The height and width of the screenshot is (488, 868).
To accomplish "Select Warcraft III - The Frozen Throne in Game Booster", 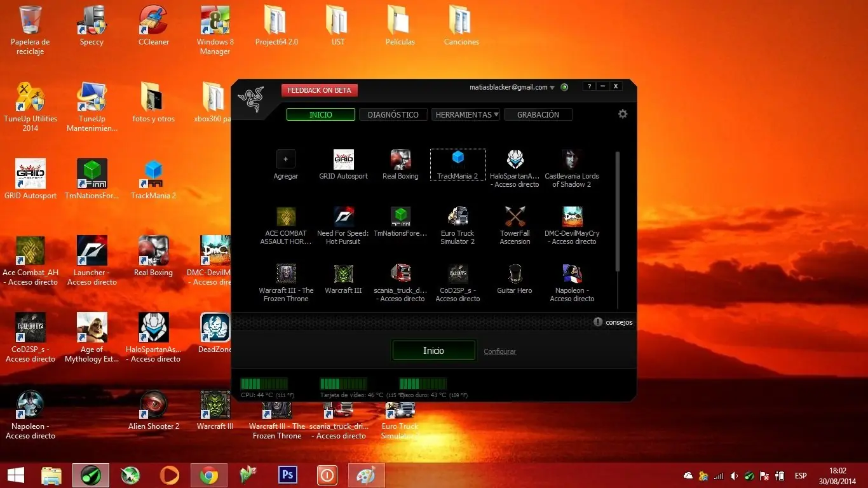I will [x=286, y=283].
